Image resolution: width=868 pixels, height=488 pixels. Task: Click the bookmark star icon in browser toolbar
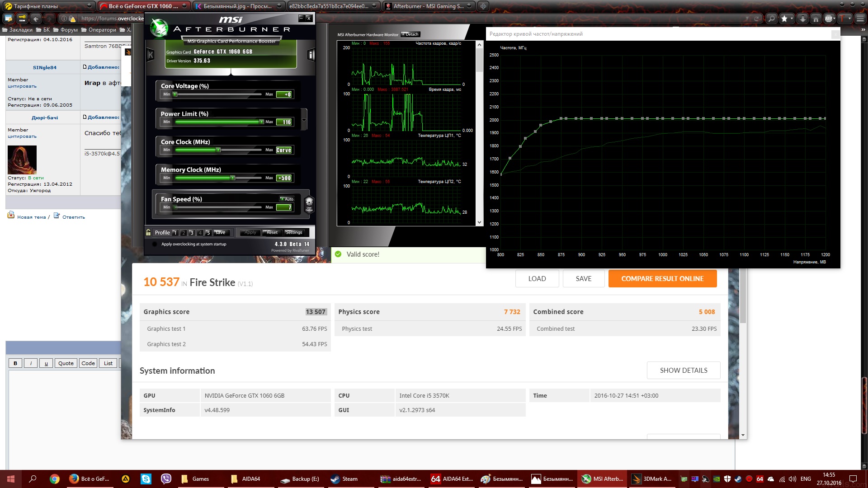click(x=785, y=19)
